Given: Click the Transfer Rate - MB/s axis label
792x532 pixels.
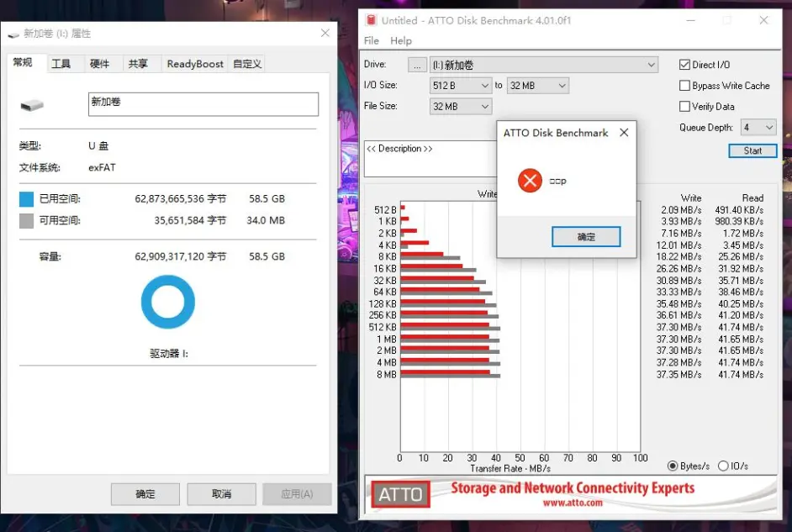Looking at the screenshot, I should pyautogui.click(x=510, y=468).
